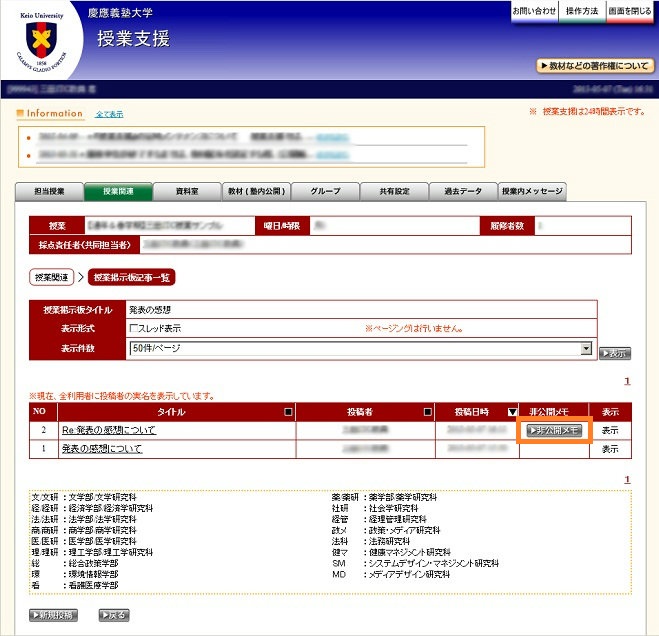
Task: Click the 授業関連 breadcrumb button
Action: [x=50, y=276]
